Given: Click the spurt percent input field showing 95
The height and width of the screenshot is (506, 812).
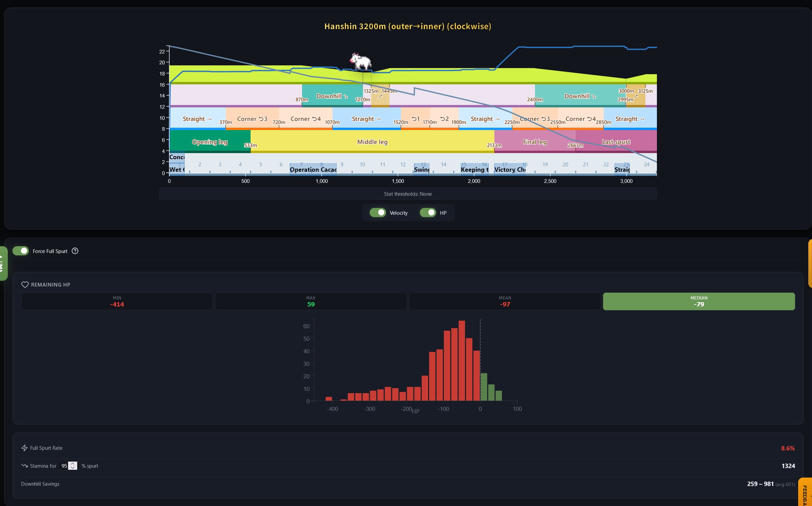Looking at the screenshot, I should click(x=64, y=466).
